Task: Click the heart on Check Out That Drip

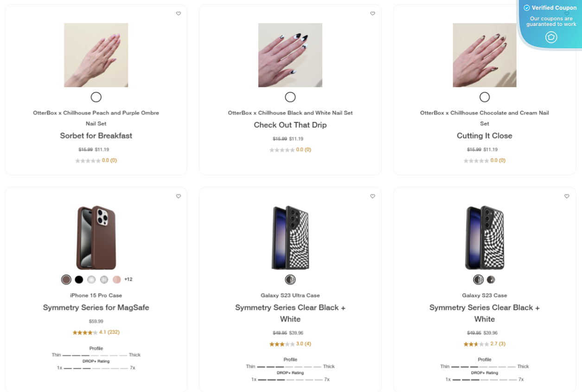Action: pos(372,13)
